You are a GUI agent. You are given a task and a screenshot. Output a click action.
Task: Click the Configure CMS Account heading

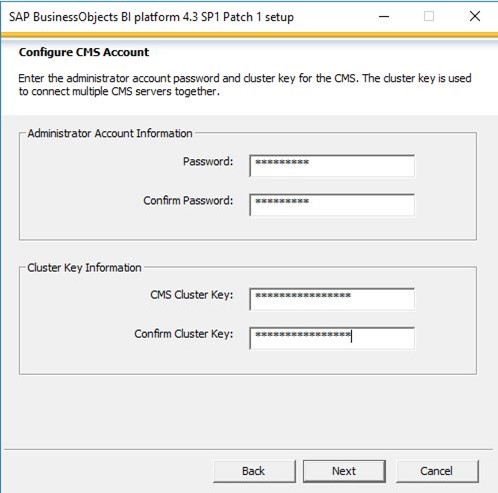pos(84,52)
